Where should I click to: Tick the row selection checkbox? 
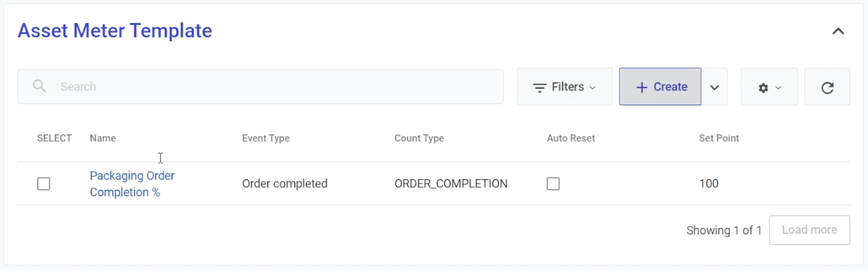[x=44, y=184]
